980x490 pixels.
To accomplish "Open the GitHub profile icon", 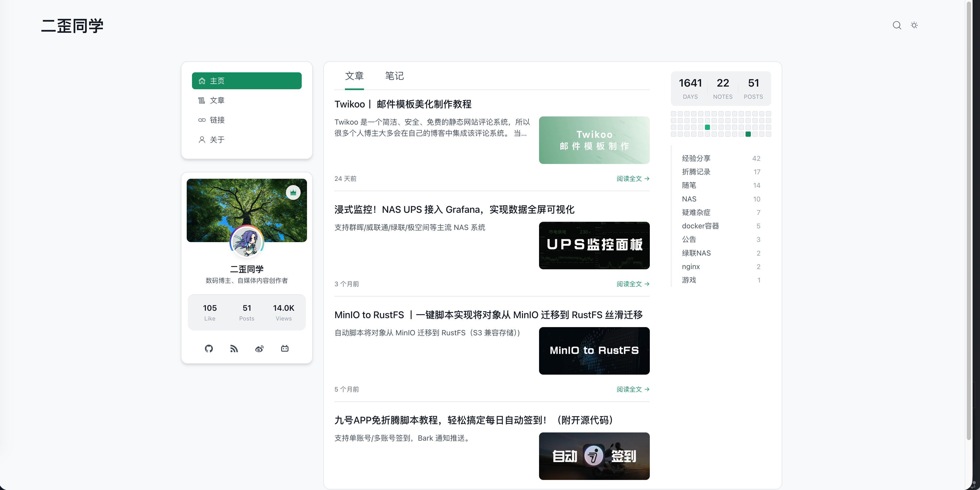I will point(209,348).
